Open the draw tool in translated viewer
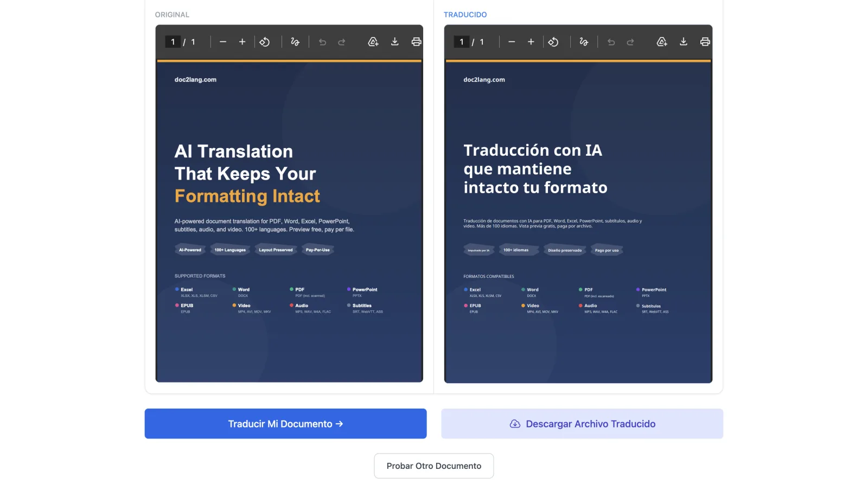 click(584, 42)
